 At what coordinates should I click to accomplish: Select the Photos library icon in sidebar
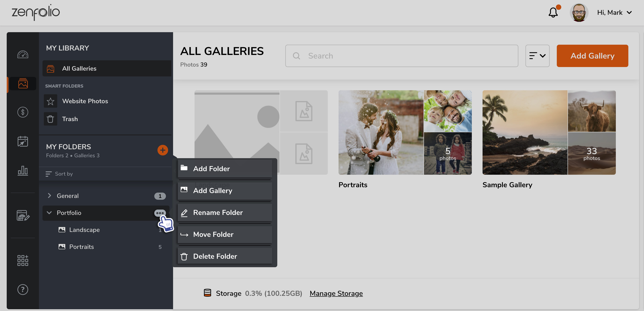coord(23,84)
